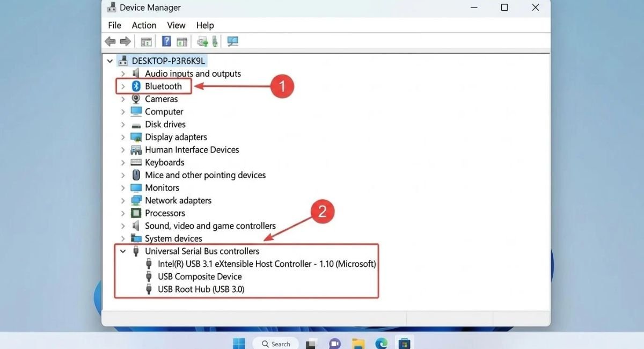Click the Show/Hide Action Pane toolbar icon
Image resolution: width=644 pixels, height=349 pixels.
182,41
